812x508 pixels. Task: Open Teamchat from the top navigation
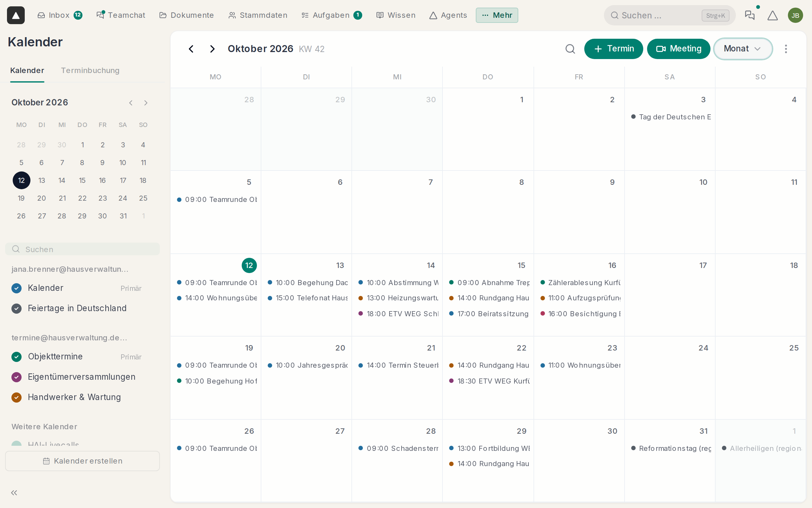coord(121,15)
